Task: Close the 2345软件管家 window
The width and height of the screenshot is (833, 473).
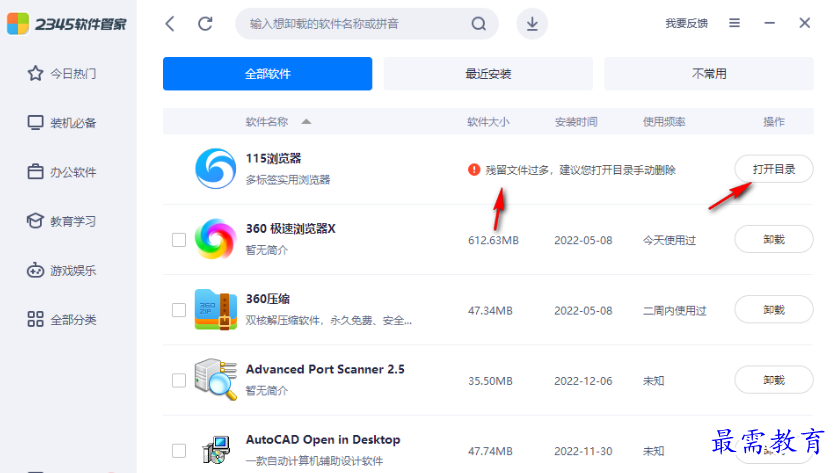Action: tap(804, 23)
